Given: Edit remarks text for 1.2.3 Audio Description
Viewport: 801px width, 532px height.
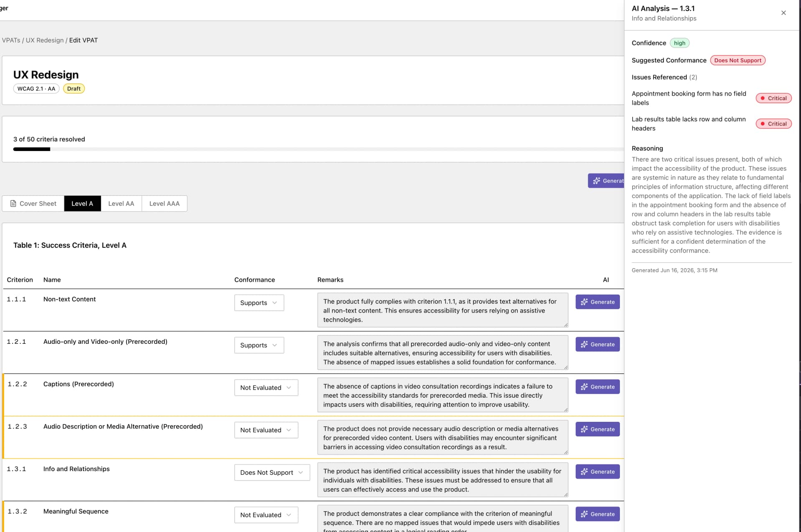Looking at the screenshot, I should click(443, 438).
